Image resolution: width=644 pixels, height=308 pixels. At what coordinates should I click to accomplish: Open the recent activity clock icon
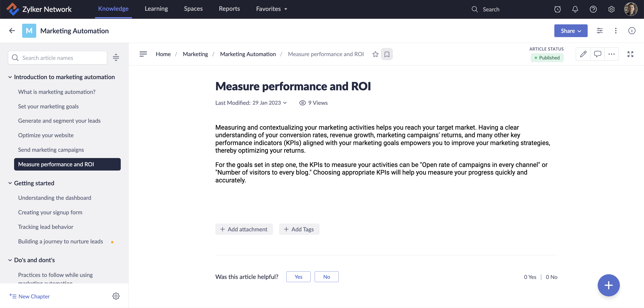(x=557, y=9)
